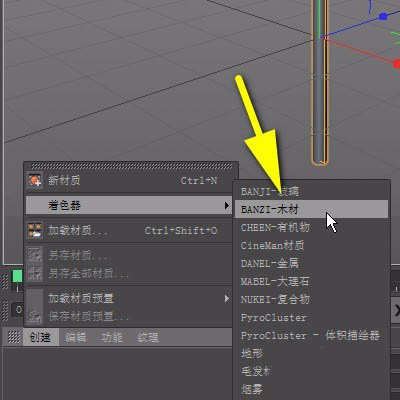Click the red X axis handle
This screenshot has height=400, width=400.
click(396, 64)
